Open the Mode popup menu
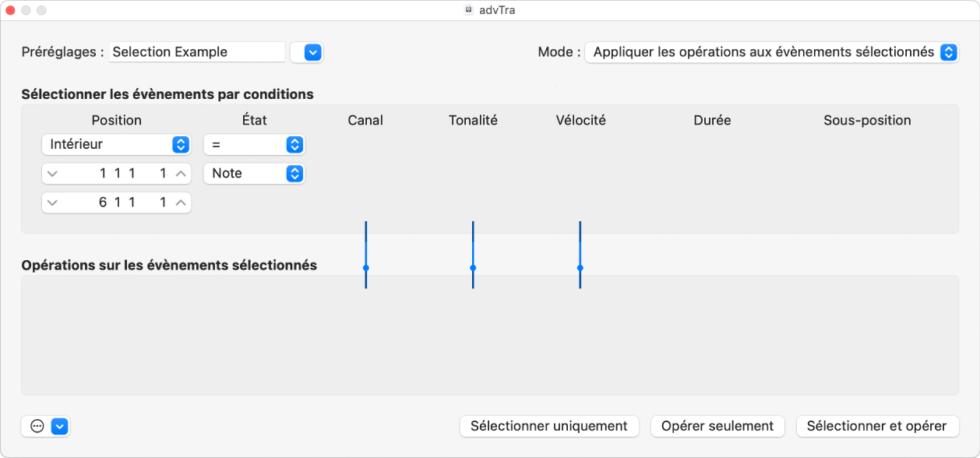This screenshot has height=458, width=980. 771,51
